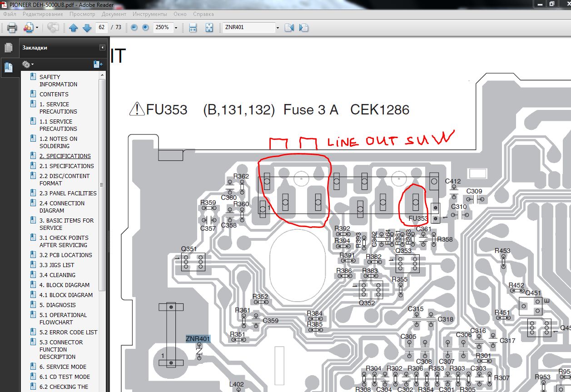Screen dimensions: 571x392
Task: Open the 3.4 CLEANING bookmark
Action: tap(57, 275)
